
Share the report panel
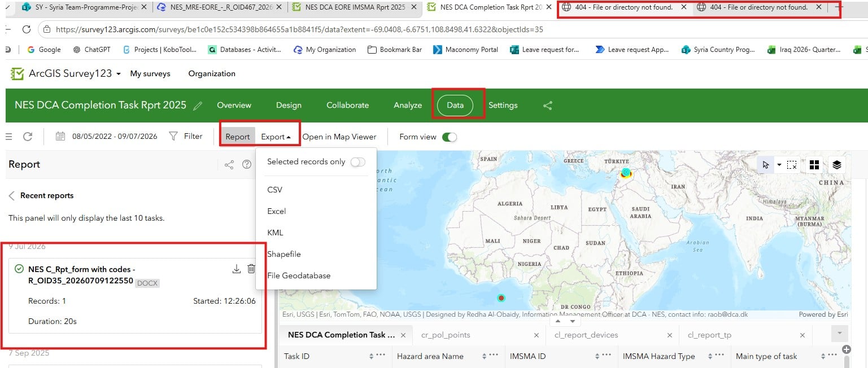point(229,165)
